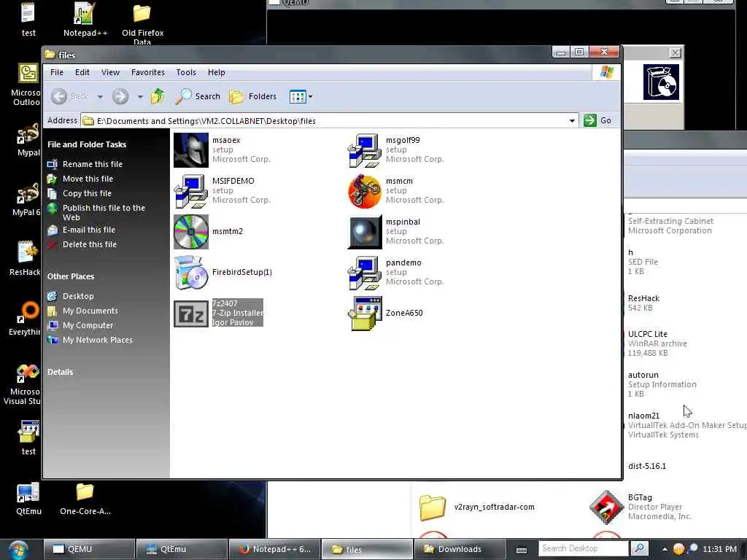Go to Desktop in Other Places

(78, 296)
